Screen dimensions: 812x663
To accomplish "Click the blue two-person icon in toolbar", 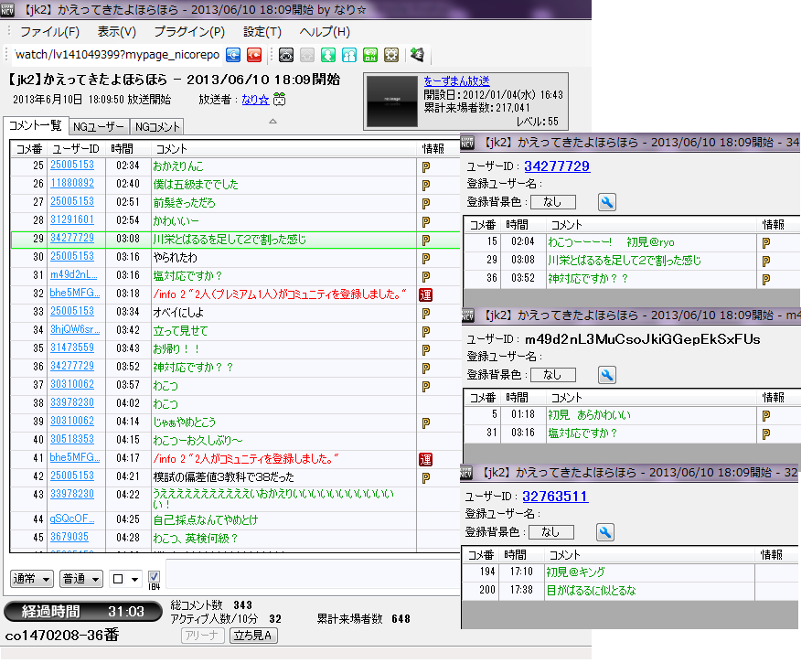I will 349,55.
